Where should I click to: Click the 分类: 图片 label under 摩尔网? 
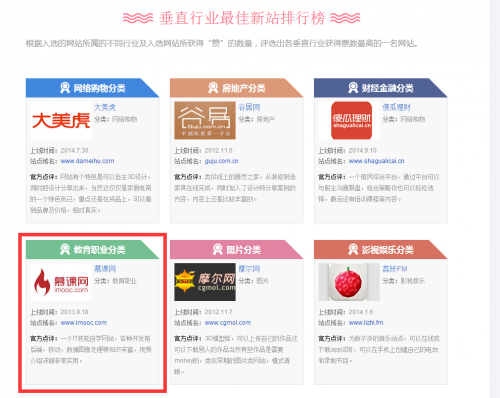pos(253,281)
